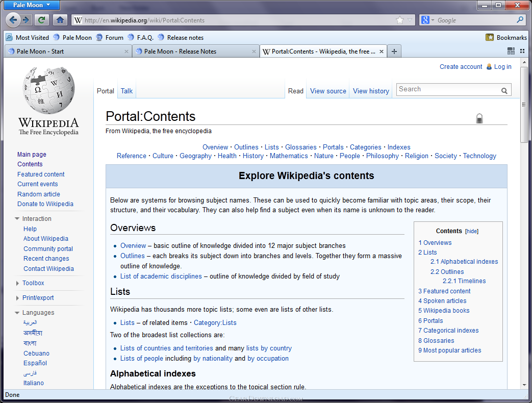Open the F.A.Q. bookmark
This screenshot has height=403, width=532.
click(141, 37)
